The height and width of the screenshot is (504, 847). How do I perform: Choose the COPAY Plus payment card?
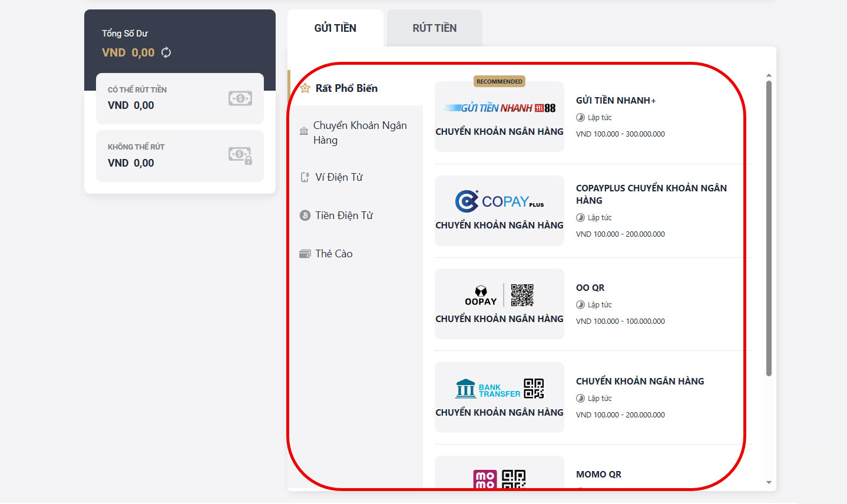499,210
